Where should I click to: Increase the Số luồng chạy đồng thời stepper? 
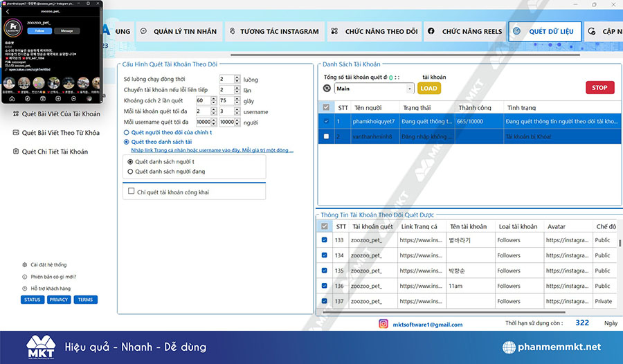[237, 77]
